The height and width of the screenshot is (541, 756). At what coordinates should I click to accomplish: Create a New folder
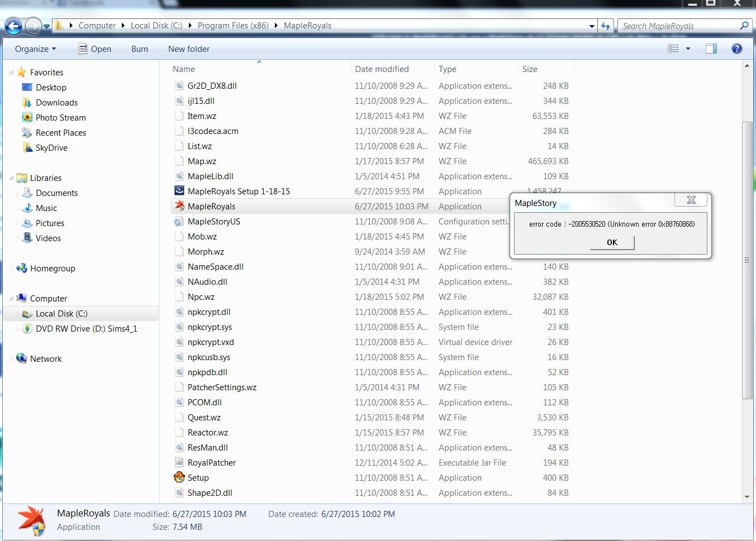click(189, 49)
